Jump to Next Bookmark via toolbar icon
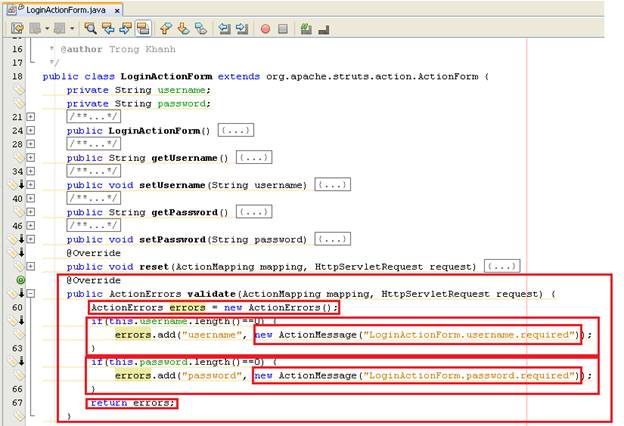 coord(183,29)
